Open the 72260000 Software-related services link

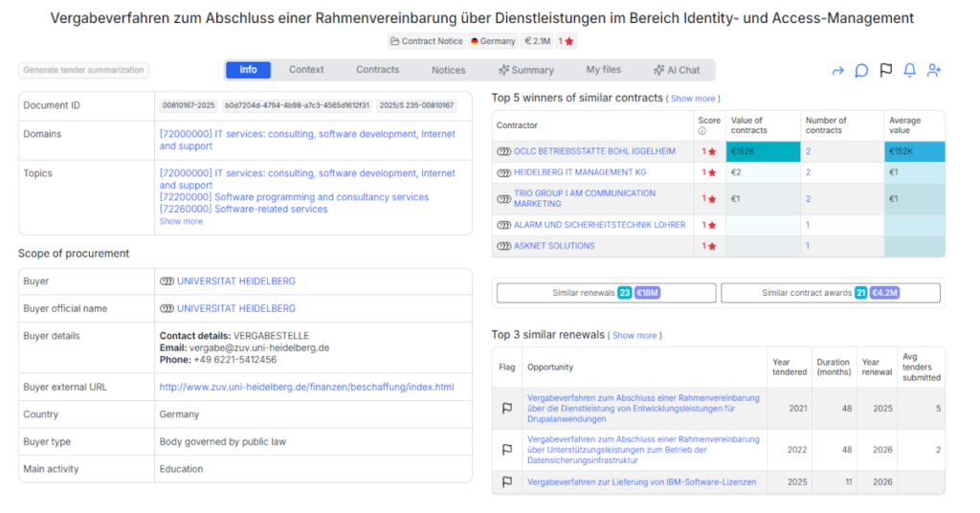(x=243, y=210)
